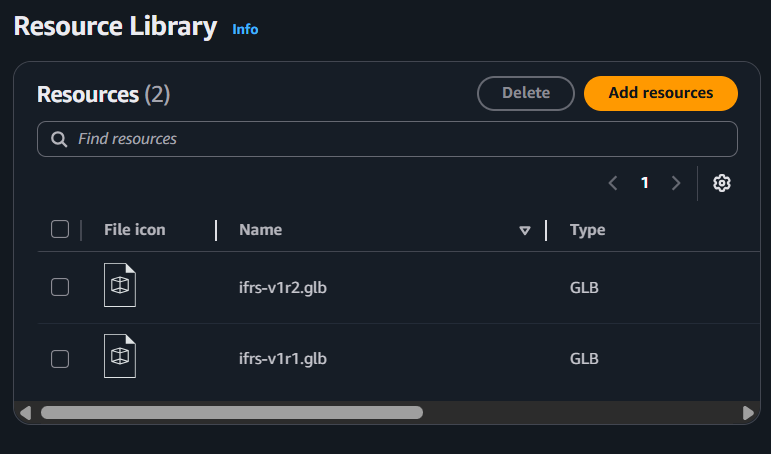Click the Add resources button
The height and width of the screenshot is (454, 771).
coord(660,93)
